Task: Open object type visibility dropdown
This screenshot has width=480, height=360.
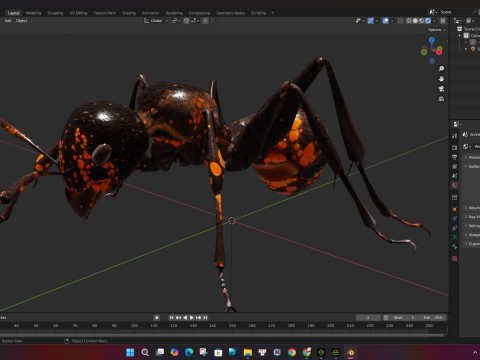Action: point(360,21)
